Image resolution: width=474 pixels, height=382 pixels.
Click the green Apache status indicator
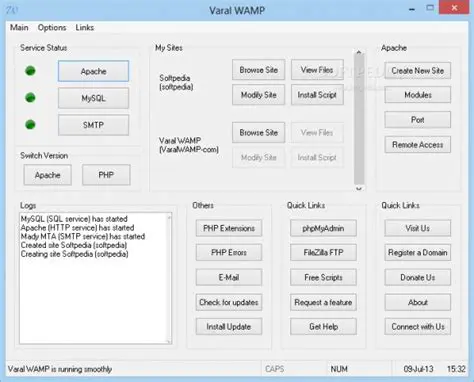30,71
